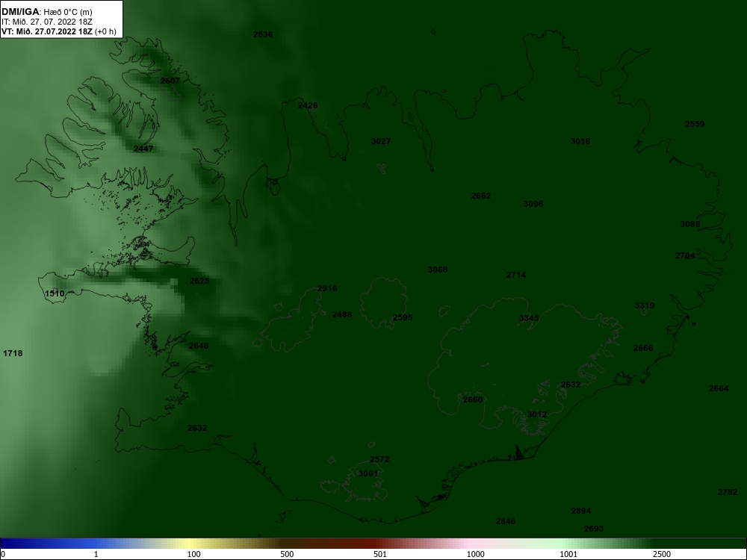This screenshot has width=747, height=560.
Task: Click the 1000 tick on the color scale
Action: click(x=475, y=554)
